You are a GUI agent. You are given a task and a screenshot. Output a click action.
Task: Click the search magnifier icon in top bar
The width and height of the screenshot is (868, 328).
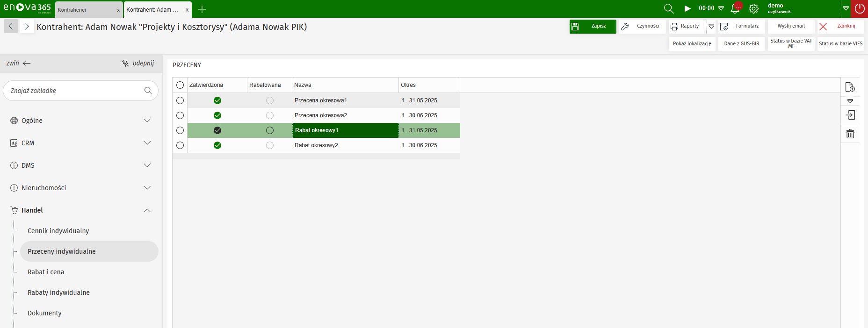[x=669, y=8]
